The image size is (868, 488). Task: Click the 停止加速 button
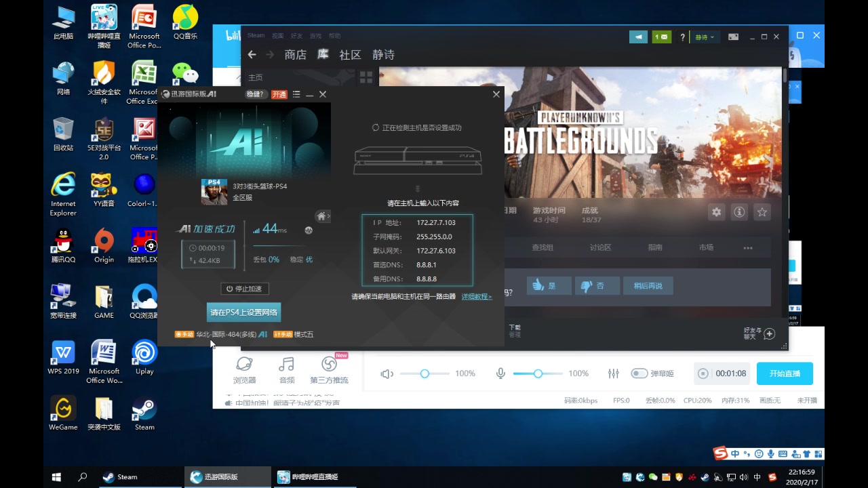(245, 289)
